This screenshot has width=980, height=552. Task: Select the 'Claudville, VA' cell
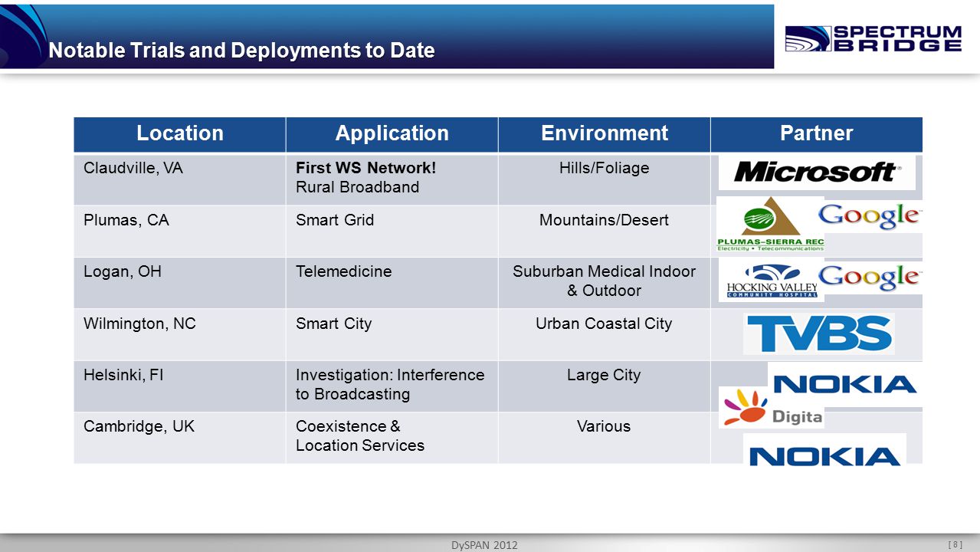tap(180, 179)
